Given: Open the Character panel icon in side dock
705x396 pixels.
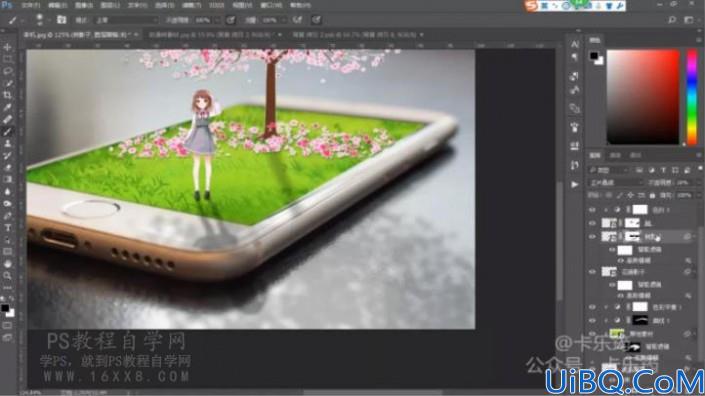Looking at the screenshot, I should pos(575,44).
